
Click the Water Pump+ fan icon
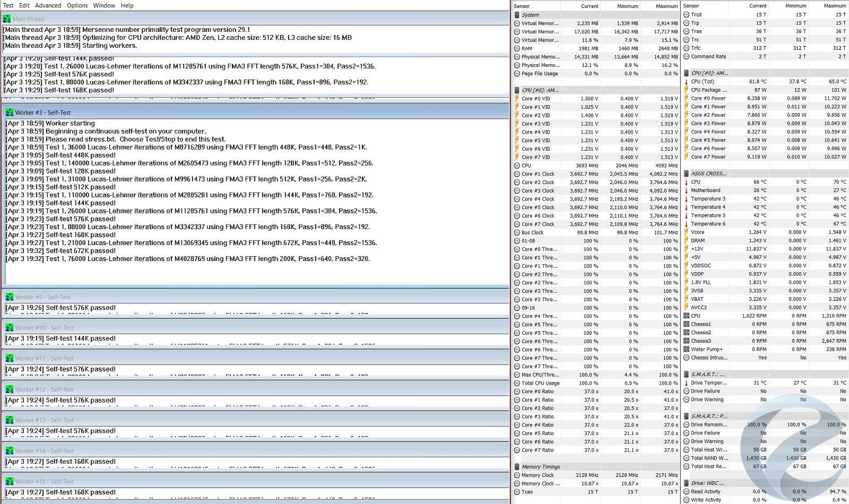(687, 350)
